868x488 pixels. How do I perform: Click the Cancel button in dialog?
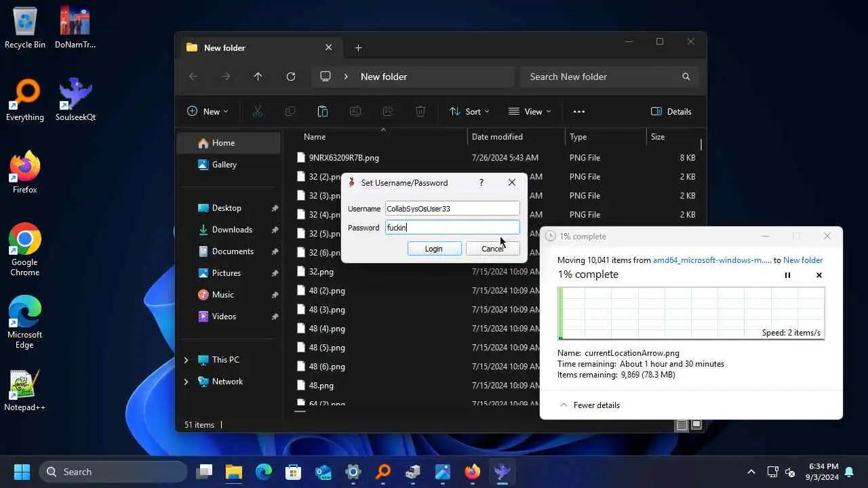[x=492, y=249]
